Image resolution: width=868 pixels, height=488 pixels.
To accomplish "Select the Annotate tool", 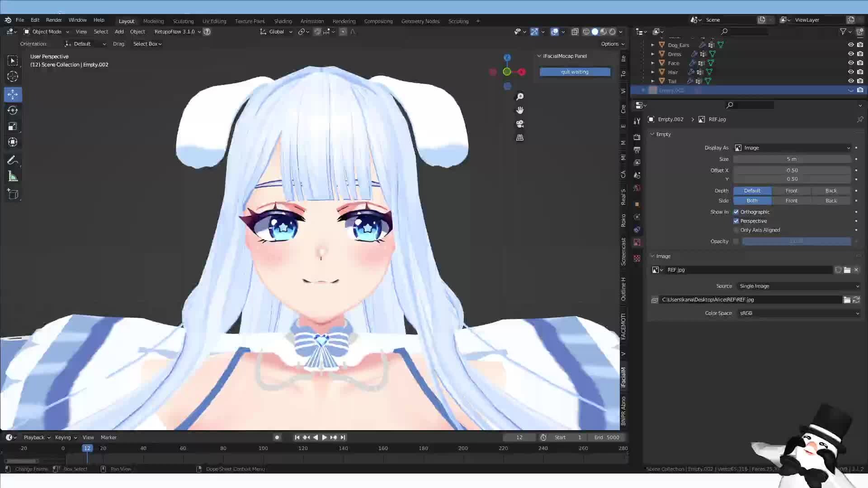I will pos(13,160).
